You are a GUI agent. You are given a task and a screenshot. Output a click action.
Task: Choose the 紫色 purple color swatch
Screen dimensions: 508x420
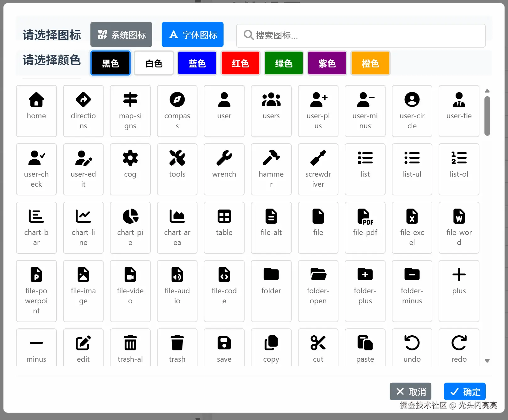[327, 63]
